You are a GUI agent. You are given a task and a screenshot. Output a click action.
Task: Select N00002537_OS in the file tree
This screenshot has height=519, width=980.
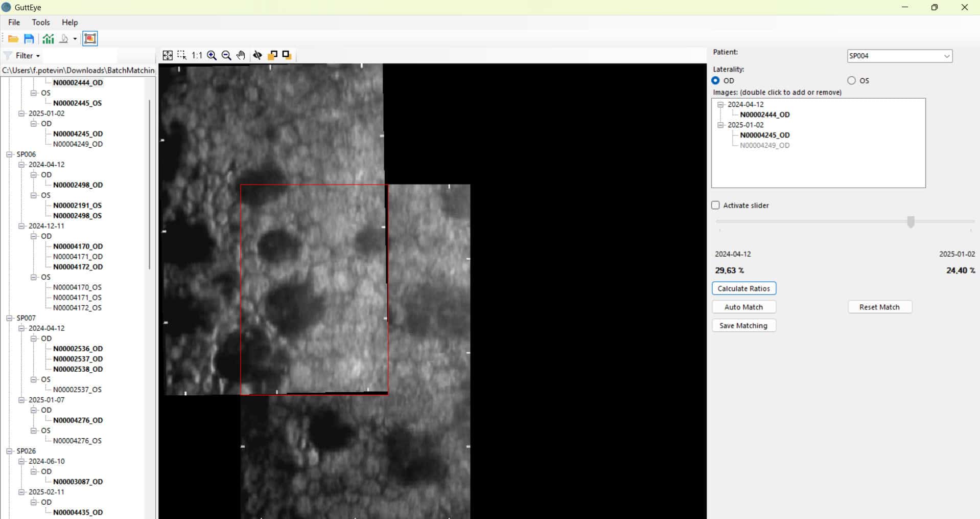point(78,389)
